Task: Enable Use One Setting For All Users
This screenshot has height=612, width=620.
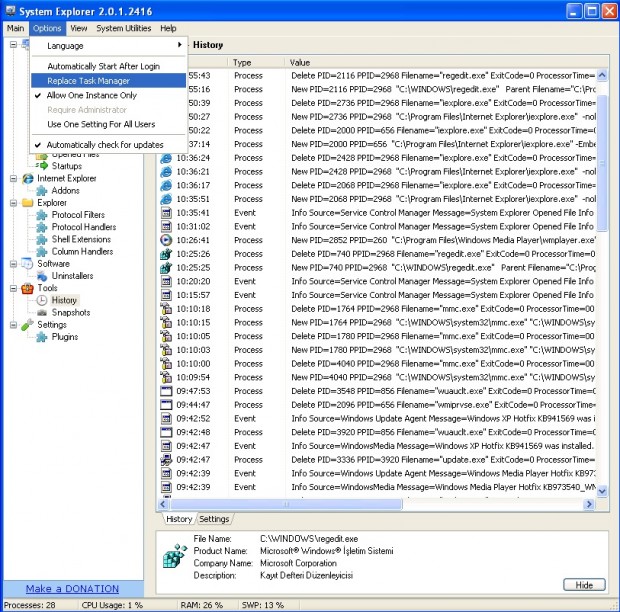Action: [108, 124]
